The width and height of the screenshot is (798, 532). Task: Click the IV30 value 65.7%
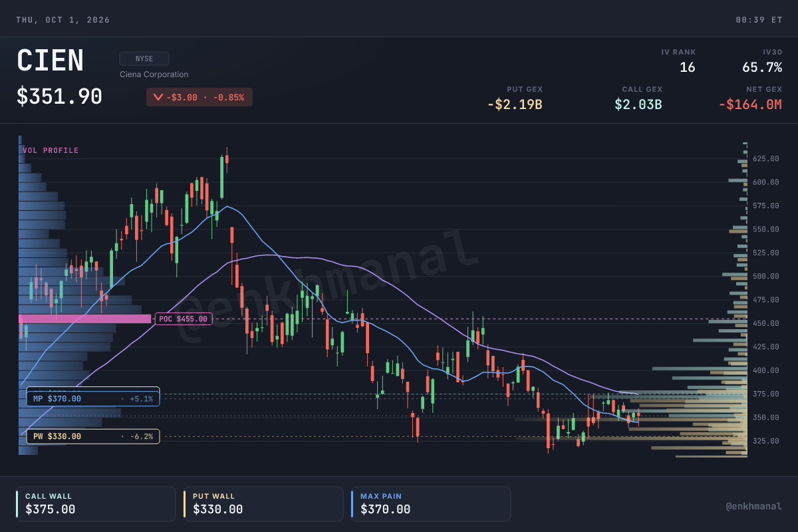point(762,67)
